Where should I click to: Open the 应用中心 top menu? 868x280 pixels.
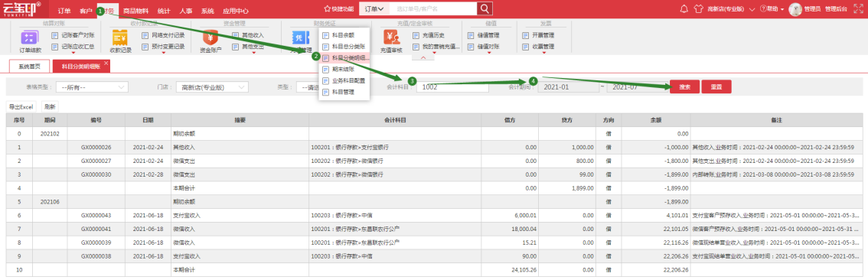point(235,11)
